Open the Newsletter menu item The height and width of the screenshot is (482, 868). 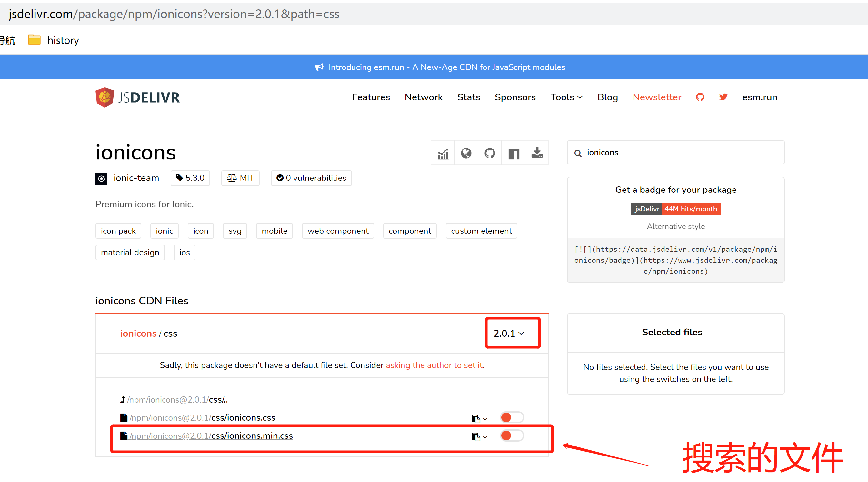tap(657, 97)
